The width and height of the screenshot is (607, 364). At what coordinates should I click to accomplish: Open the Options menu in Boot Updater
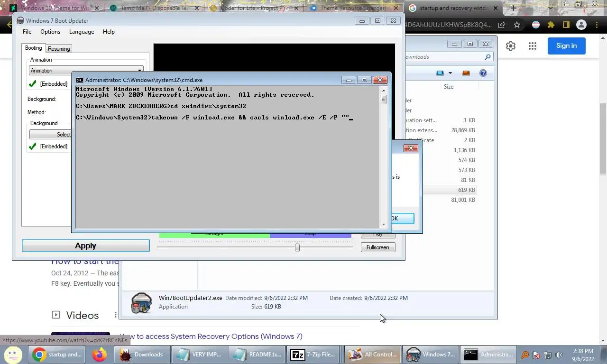click(50, 32)
